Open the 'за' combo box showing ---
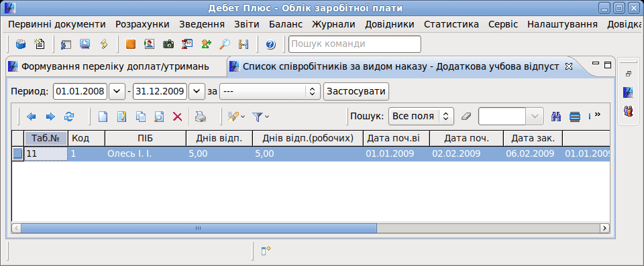644x266 pixels. 270,91
